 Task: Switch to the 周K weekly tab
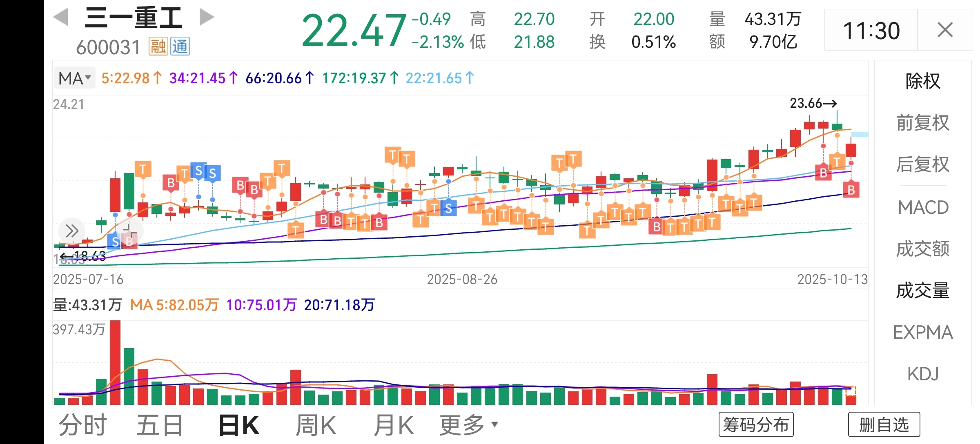click(316, 425)
